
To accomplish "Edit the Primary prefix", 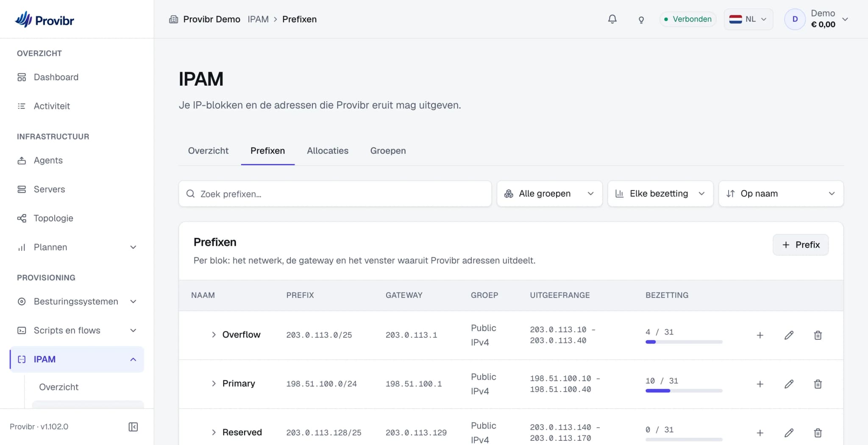I will (789, 384).
